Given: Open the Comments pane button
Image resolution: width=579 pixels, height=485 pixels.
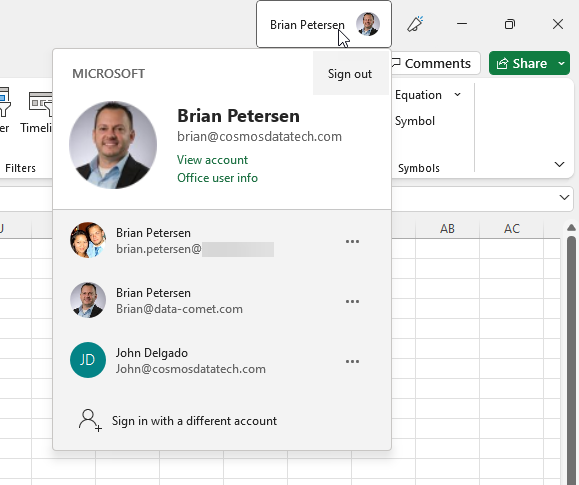Looking at the screenshot, I should tap(435, 63).
